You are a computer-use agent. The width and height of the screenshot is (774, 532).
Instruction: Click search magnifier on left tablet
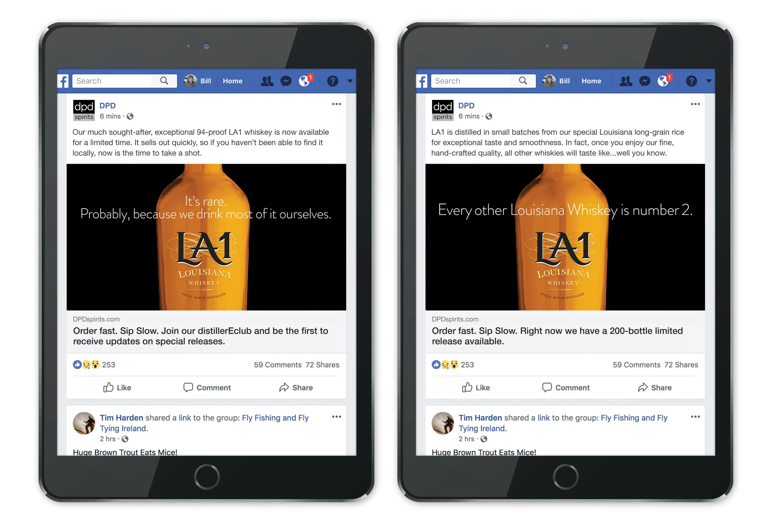pos(164,81)
